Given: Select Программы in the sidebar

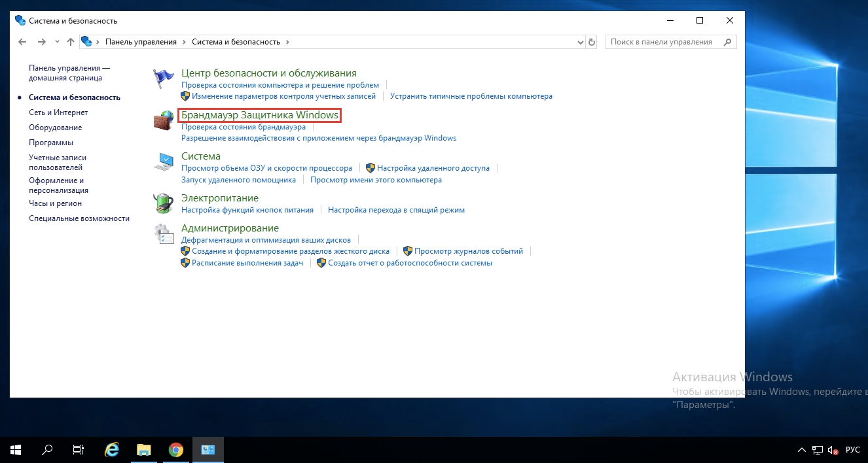Looking at the screenshot, I should pyautogui.click(x=51, y=143).
